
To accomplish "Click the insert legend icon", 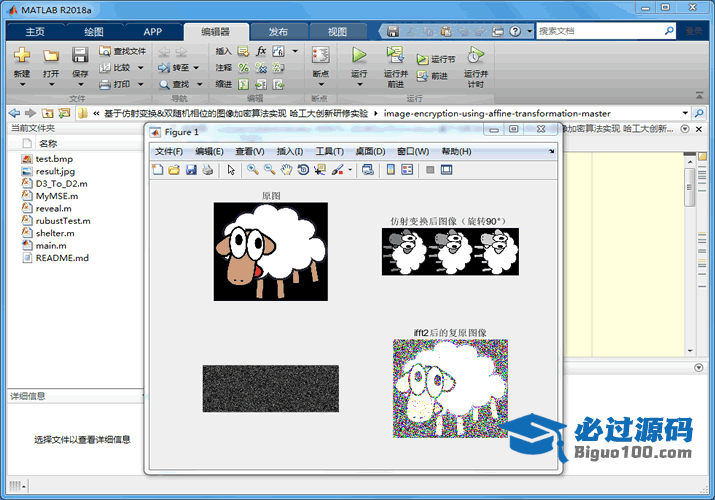I will pos(407,170).
